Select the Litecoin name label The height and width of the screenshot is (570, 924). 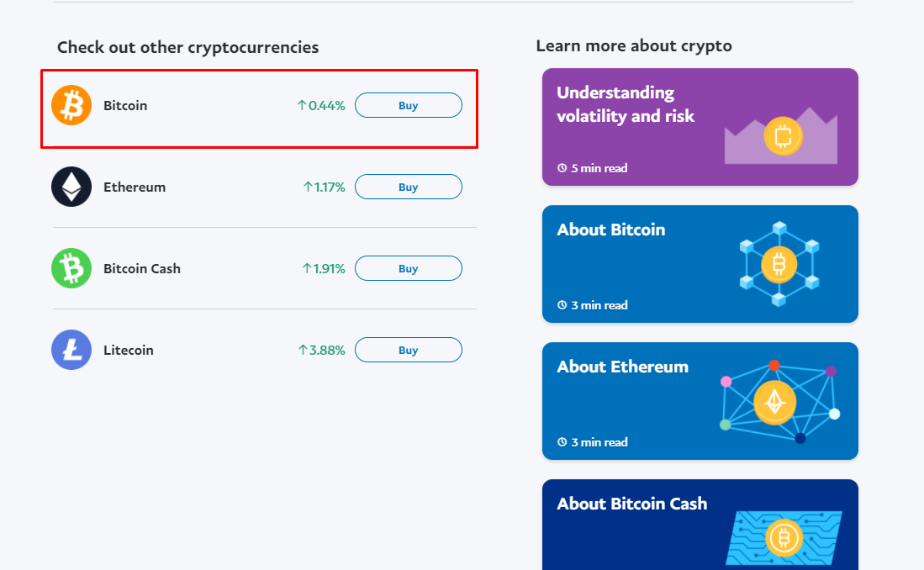[129, 350]
